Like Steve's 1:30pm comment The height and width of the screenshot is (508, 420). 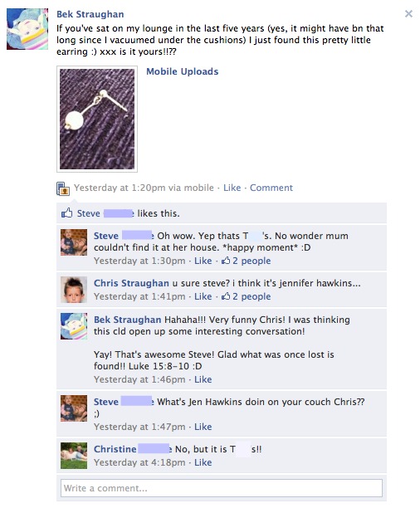click(x=203, y=261)
